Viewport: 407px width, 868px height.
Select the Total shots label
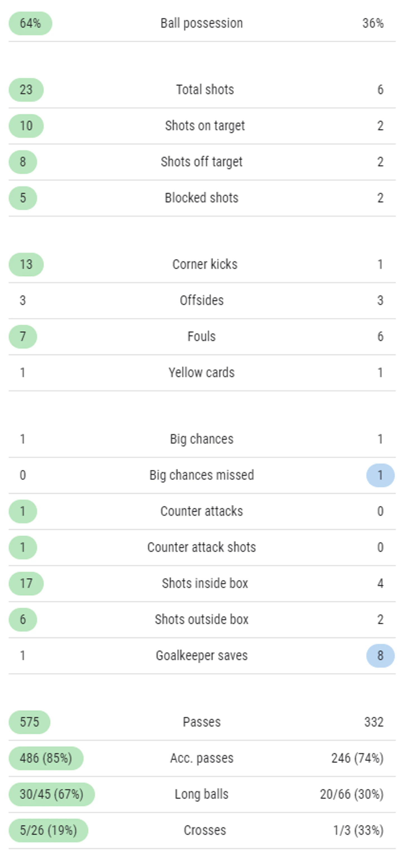click(x=205, y=90)
